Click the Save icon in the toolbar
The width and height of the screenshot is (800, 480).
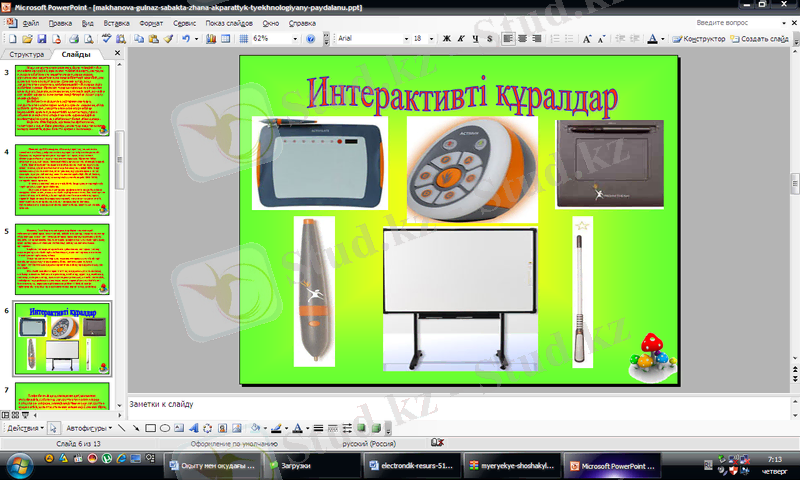[42, 38]
